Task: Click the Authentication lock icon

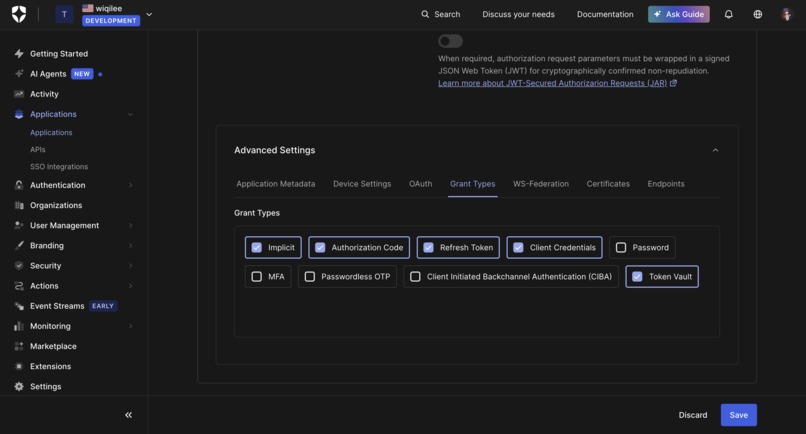Action: click(x=19, y=185)
